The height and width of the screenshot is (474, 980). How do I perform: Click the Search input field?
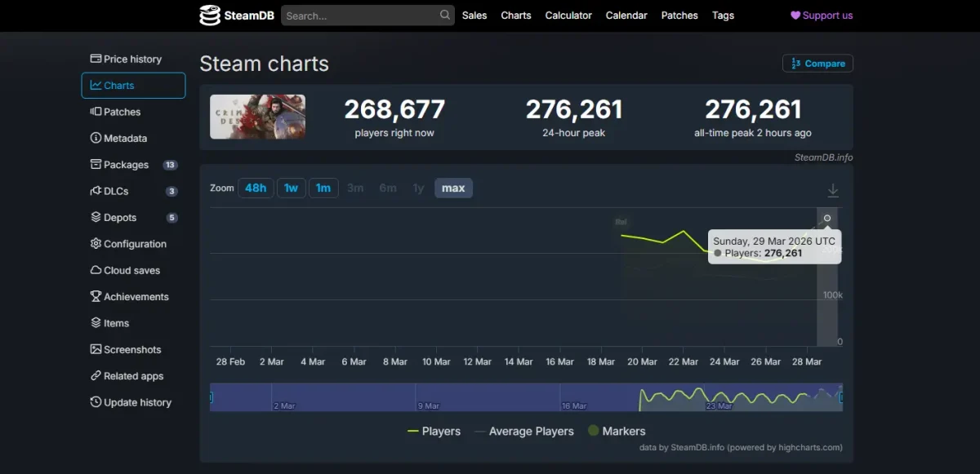[x=367, y=15]
